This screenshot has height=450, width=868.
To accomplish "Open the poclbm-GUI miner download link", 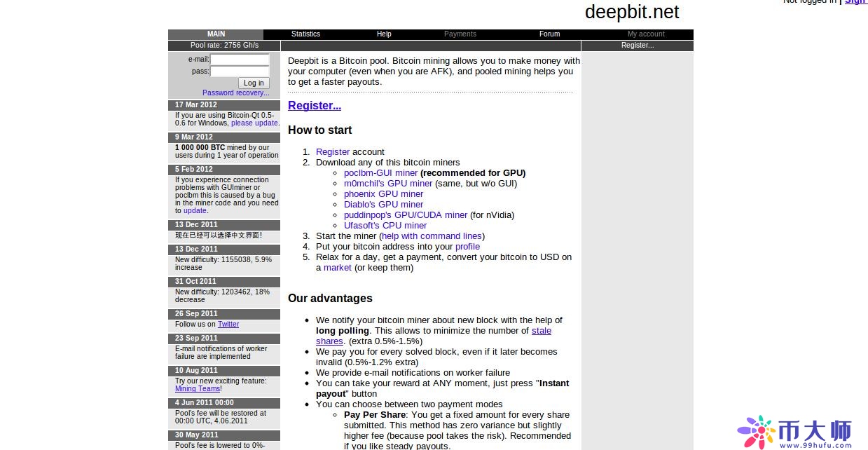I will [380, 173].
